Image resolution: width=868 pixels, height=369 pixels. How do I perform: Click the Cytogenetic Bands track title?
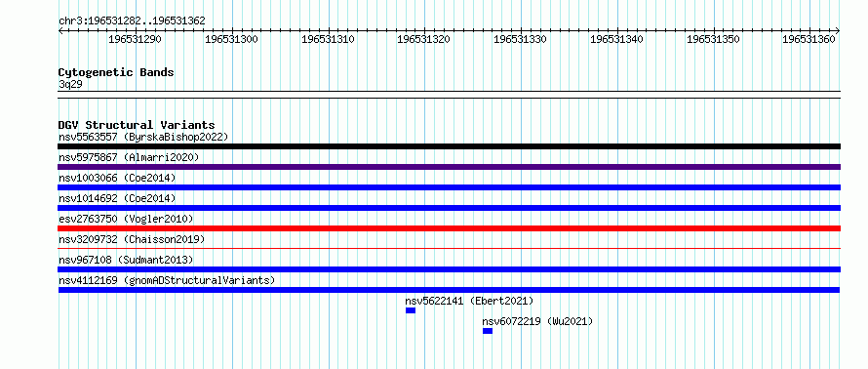coord(116,72)
